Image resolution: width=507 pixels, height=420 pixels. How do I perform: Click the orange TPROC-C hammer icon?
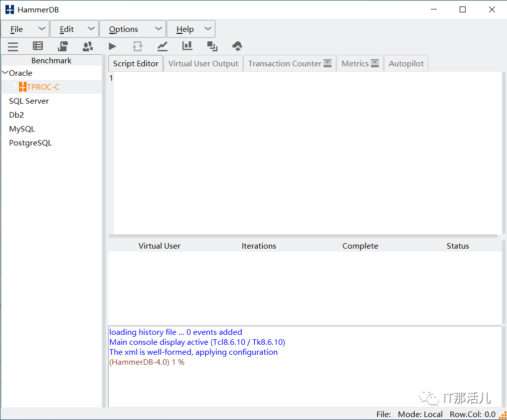point(22,87)
